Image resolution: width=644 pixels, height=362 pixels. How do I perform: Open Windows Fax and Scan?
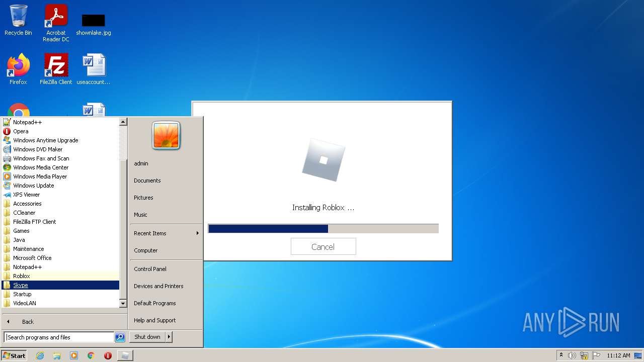(60, 158)
